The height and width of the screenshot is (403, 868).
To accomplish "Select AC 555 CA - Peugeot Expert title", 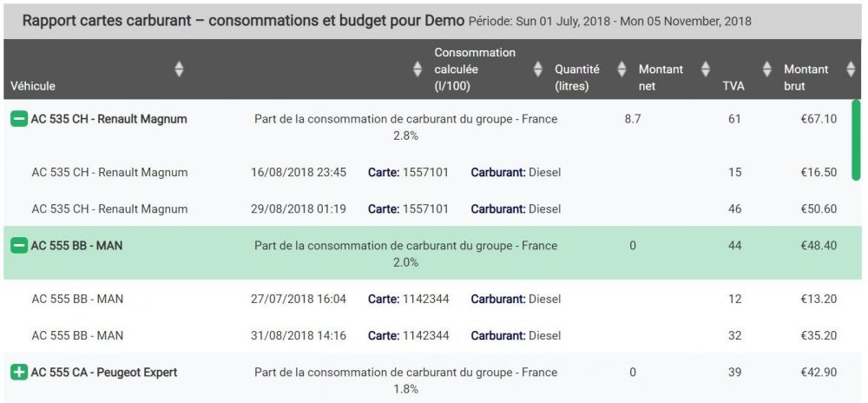I will pos(104,373).
